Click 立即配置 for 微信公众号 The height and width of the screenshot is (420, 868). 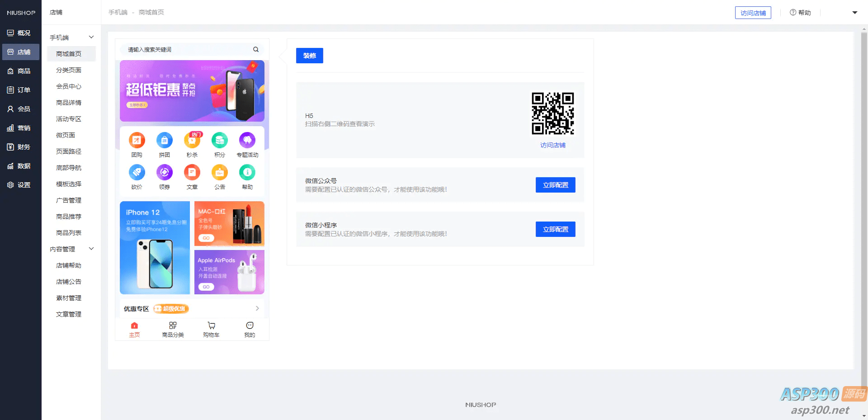point(556,185)
